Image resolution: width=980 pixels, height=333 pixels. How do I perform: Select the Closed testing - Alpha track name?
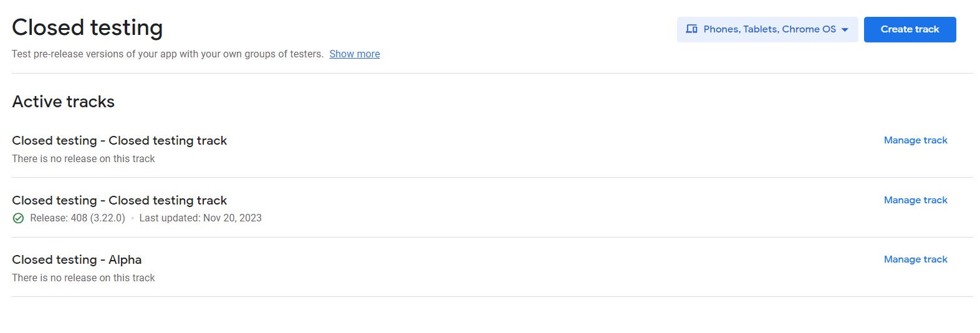(x=77, y=260)
